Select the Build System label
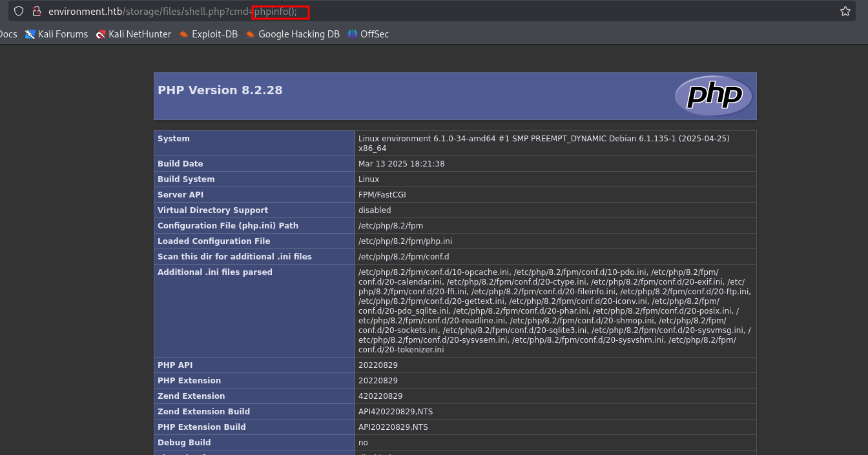 click(186, 179)
